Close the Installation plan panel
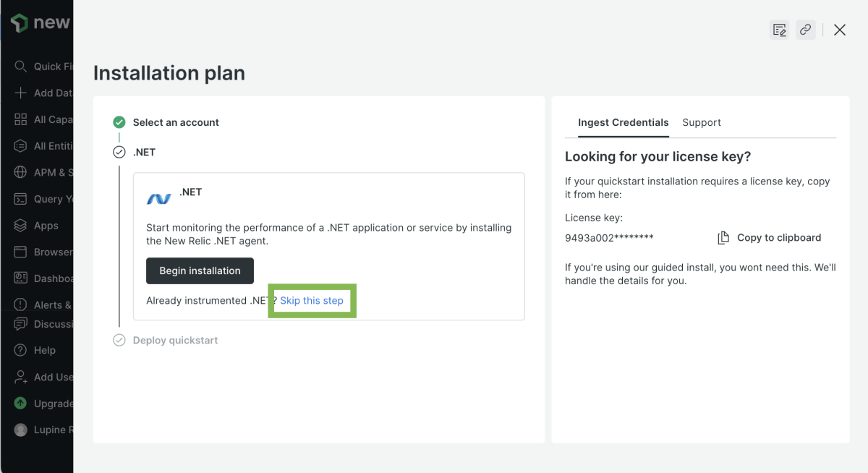The width and height of the screenshot is (868, 473). [x=840, y=30]
